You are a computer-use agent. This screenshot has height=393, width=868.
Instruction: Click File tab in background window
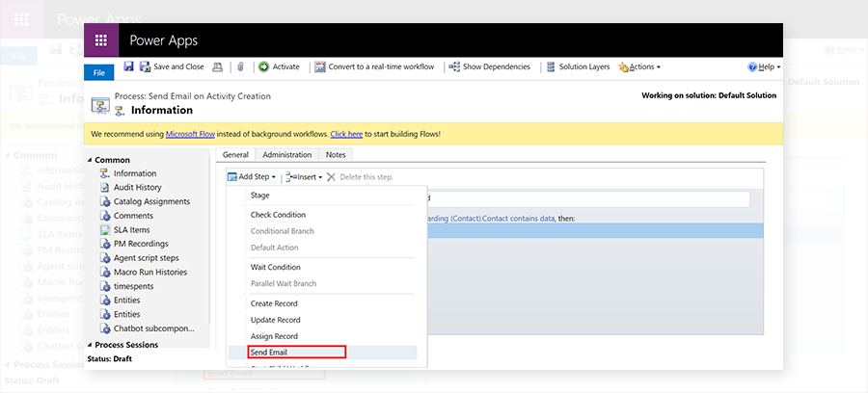[x=19, y=57]
